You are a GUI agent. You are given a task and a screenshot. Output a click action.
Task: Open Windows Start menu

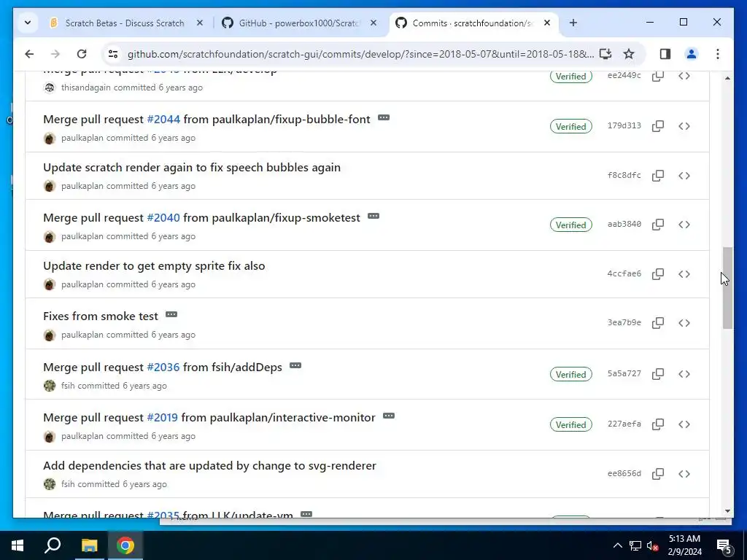pyautogui.click(x=18, y=545)
